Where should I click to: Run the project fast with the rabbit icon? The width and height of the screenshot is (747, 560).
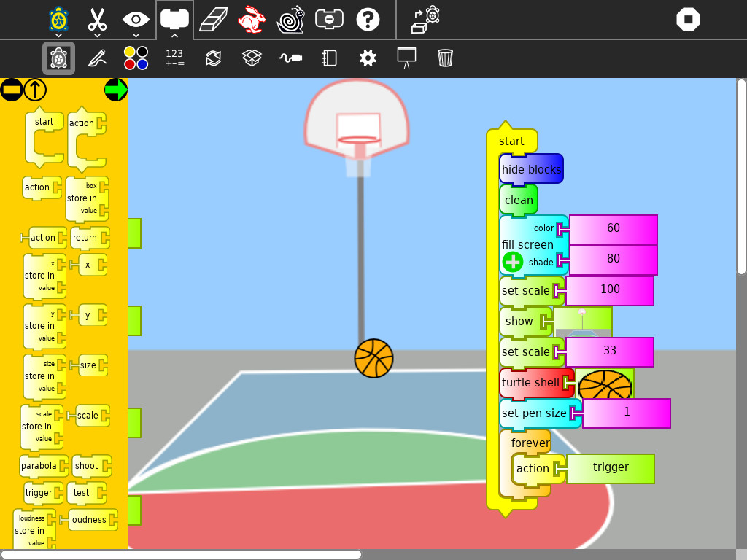click(x=251, y=20)
